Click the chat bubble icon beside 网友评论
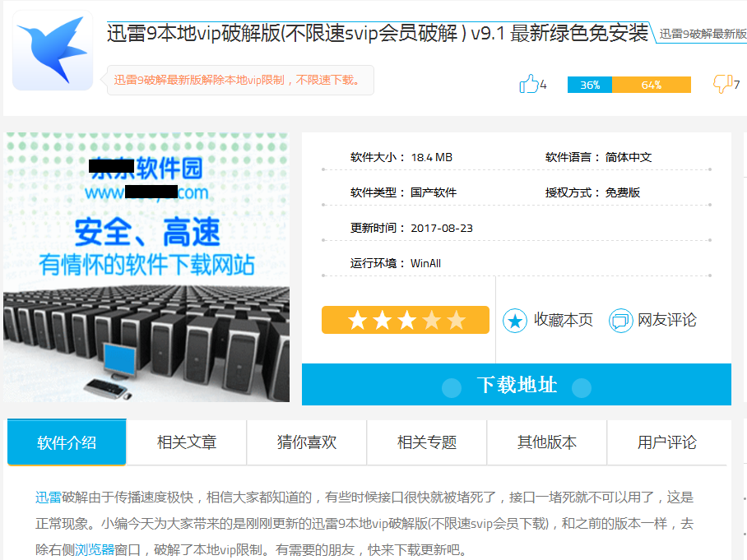 620,321
